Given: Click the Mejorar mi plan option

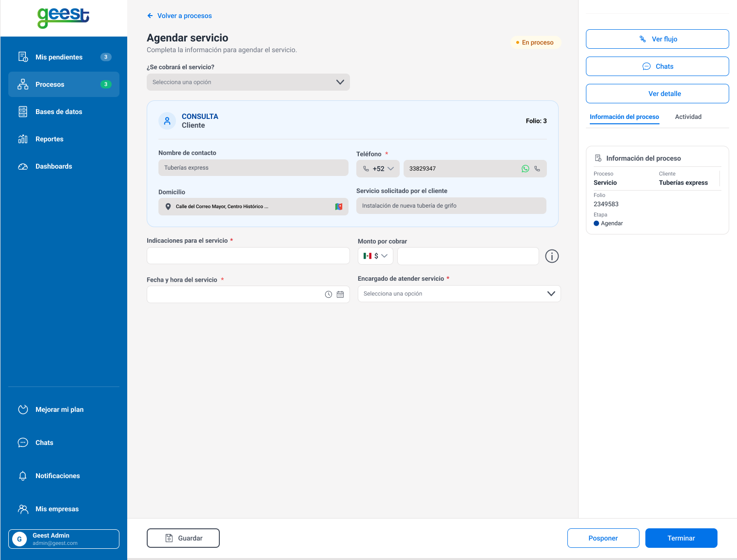Looking at the screenshot, I should (x=64, y=409).
